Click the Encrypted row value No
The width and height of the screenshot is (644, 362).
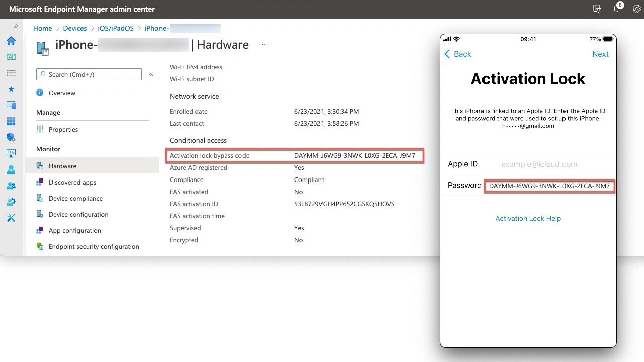[299, 240]
